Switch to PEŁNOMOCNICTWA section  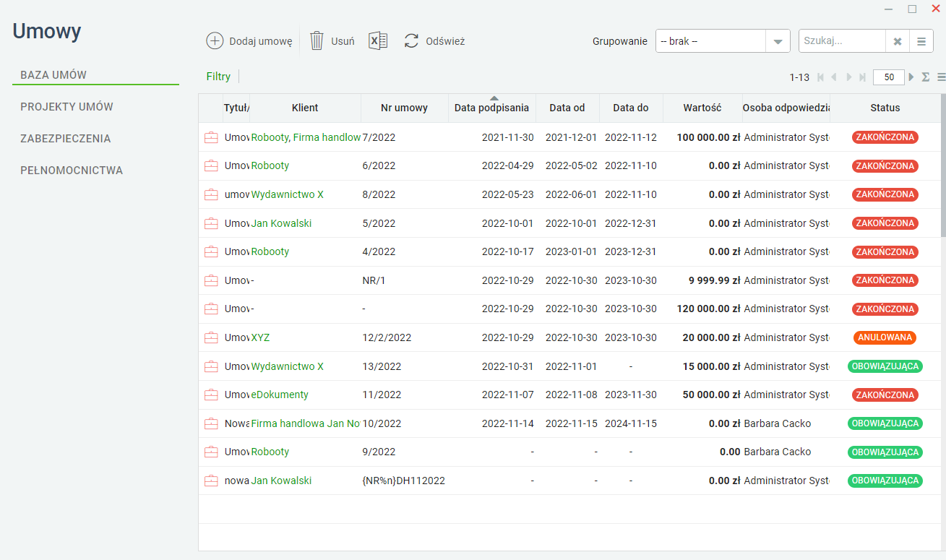[72, 171]
